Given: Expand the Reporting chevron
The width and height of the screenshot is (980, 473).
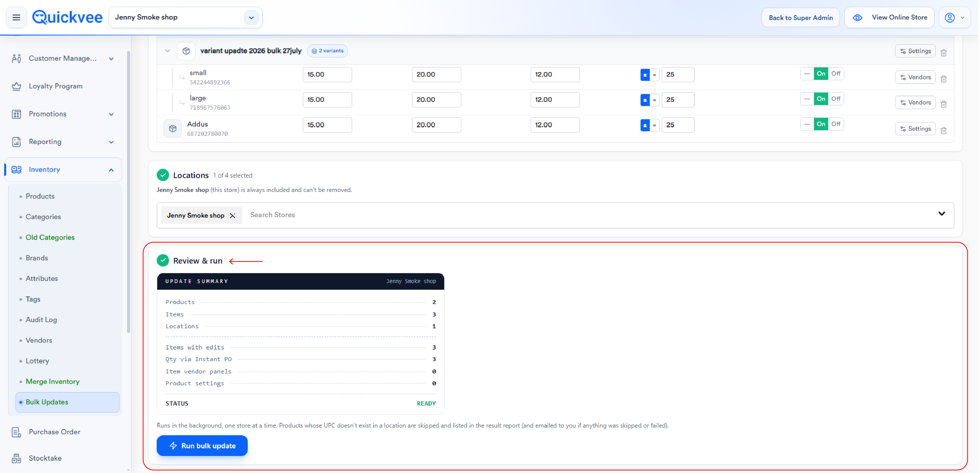Looking at the screenshot, I should point(111,142).
